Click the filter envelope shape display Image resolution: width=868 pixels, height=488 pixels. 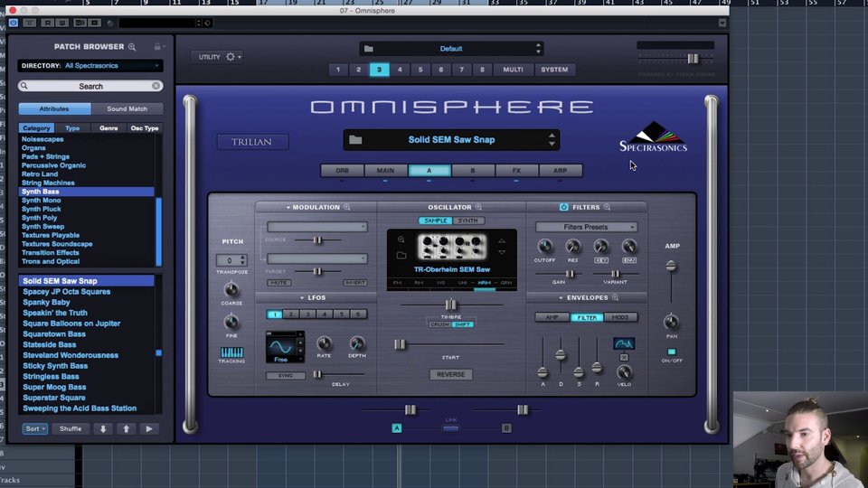point(624,343)
